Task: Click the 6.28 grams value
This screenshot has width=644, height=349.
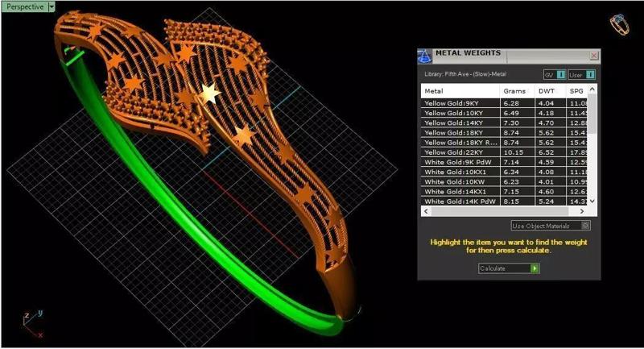Action: 511,103
